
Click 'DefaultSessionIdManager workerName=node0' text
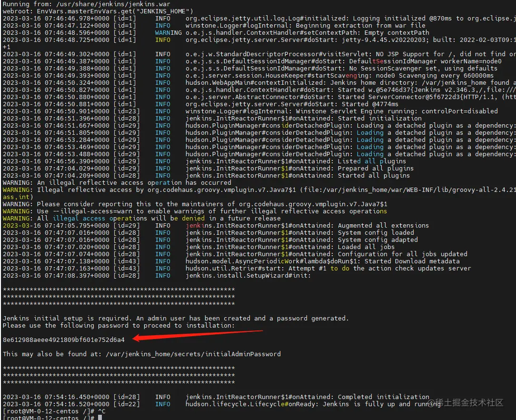pos(425,61)
